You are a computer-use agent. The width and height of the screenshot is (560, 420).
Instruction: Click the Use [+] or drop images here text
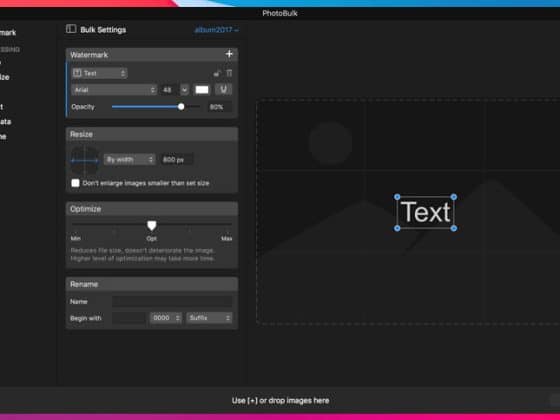pos(280,401)
